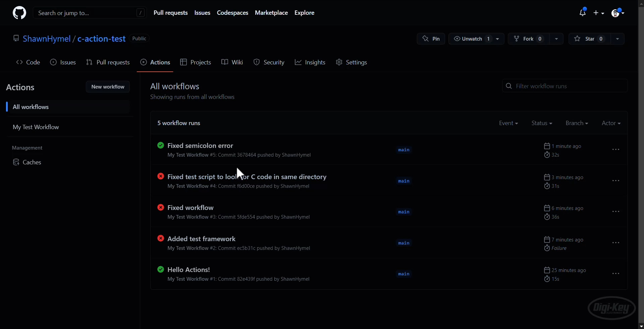Open Caches in the Management sidebar
The image size is (644, 329).
click(31, 162)
